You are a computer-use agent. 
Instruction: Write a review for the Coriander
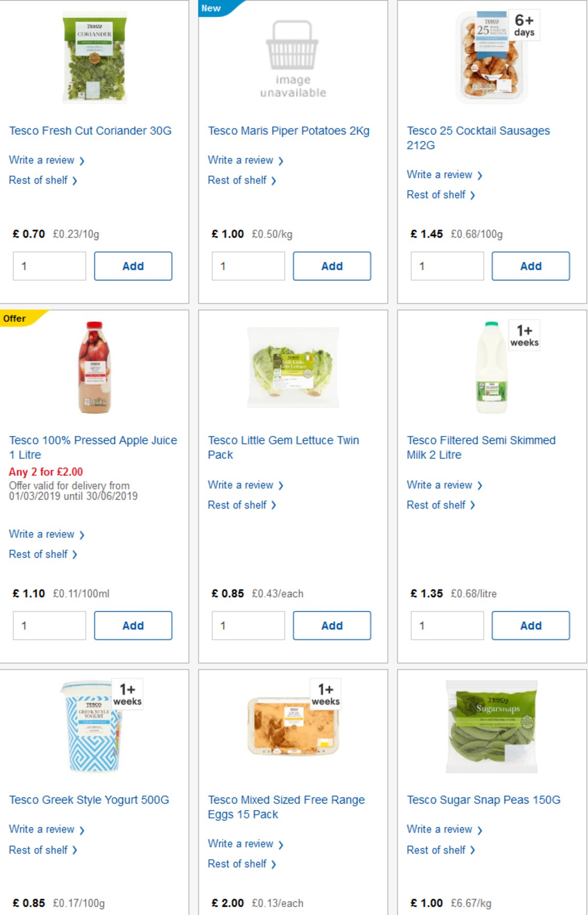point(42,160)
